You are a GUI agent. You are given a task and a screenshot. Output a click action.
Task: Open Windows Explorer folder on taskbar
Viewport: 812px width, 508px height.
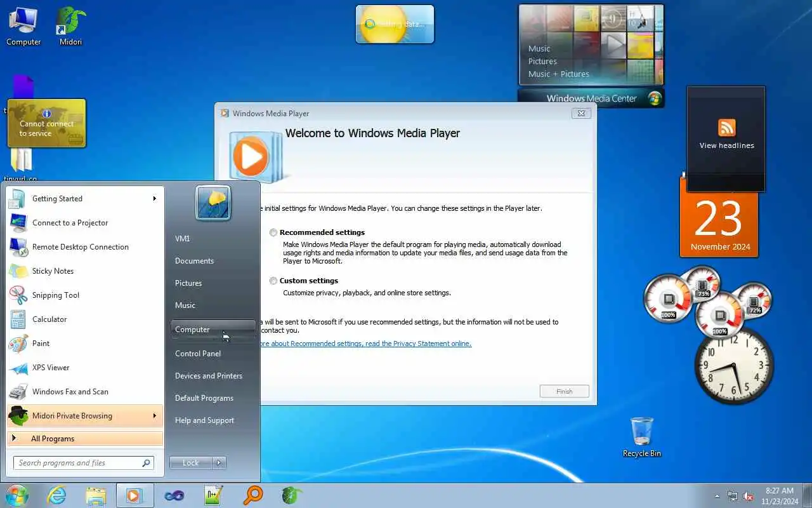(96, 495)
